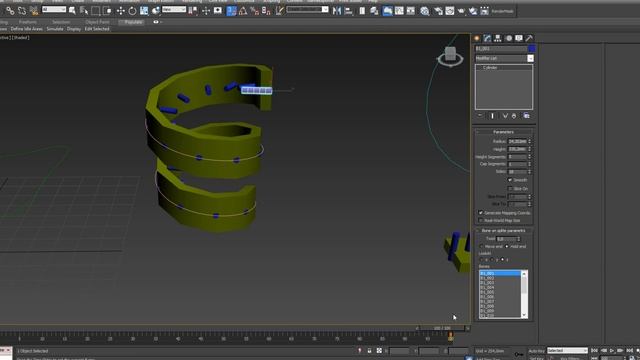
Task: Collapse the Bone on spline parameters rollout
Action: click(x=503, y=231)
